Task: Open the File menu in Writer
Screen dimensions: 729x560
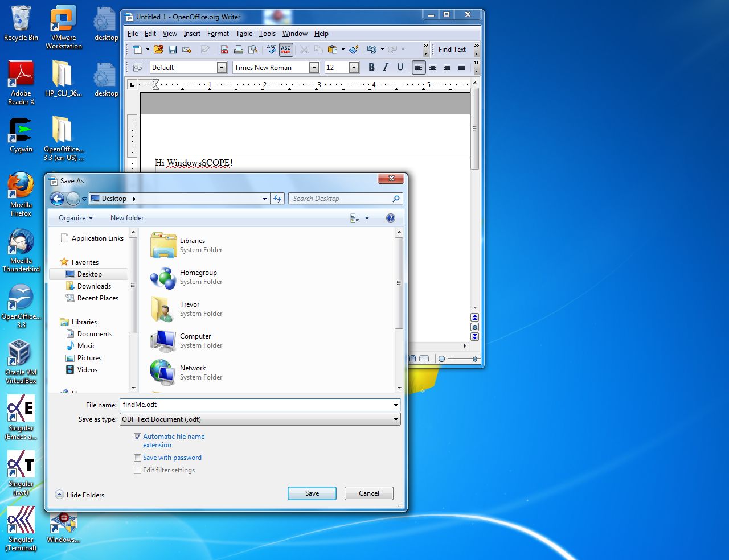Action: 133,34
